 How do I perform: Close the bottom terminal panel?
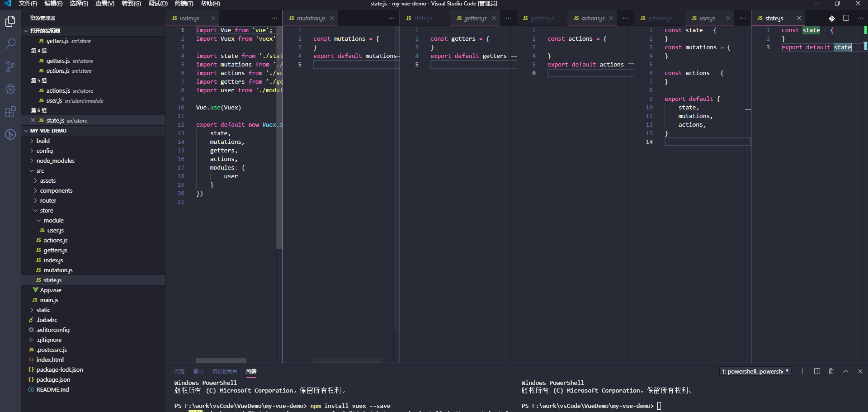point(860,371)
